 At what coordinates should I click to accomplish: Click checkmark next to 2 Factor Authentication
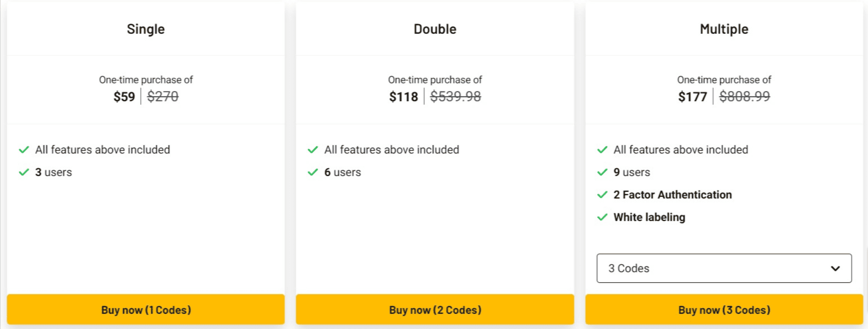[x=602, y=195]
